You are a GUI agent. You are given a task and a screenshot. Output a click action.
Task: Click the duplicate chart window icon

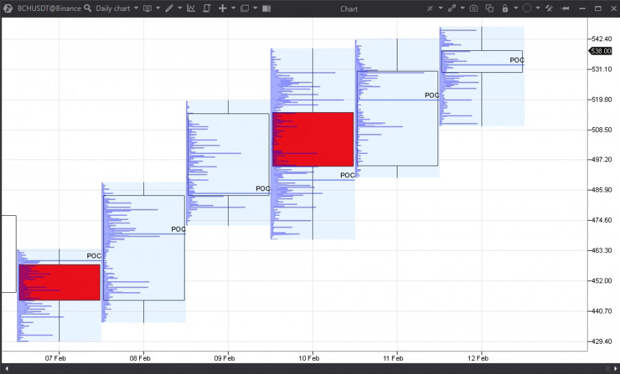pyautogui.click(x=490, y=8)
